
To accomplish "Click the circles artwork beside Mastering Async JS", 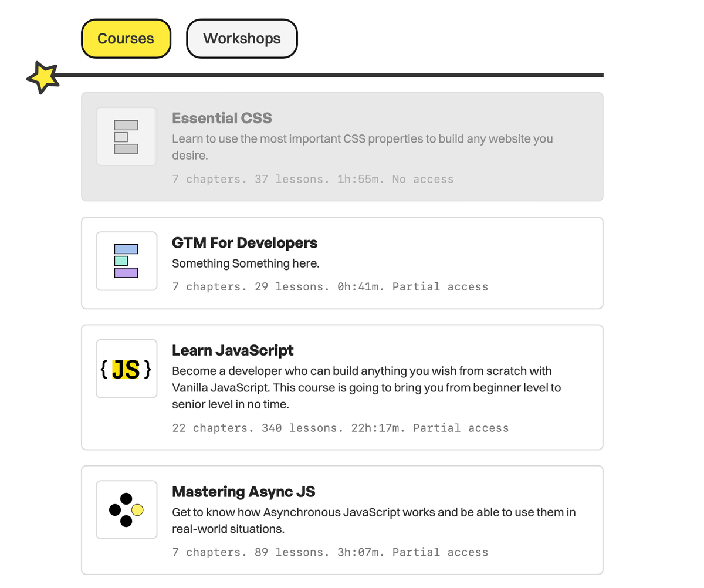I will [x=126, y=509].
